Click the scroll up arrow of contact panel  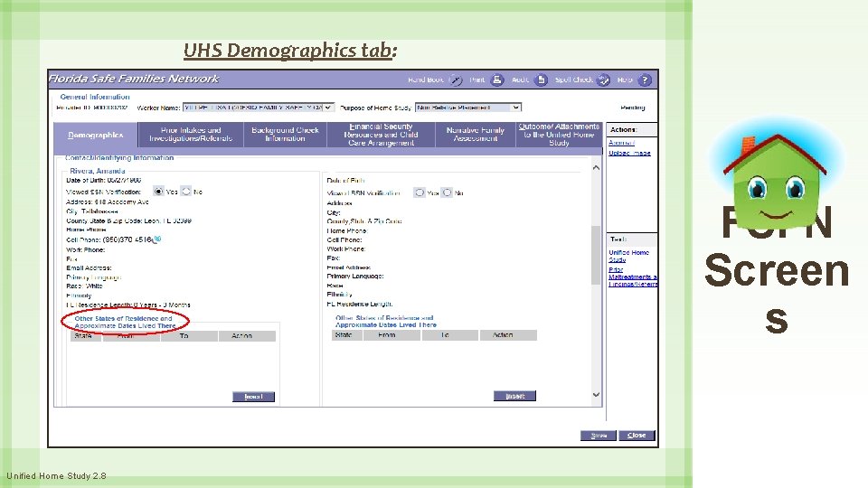point(596,168)
